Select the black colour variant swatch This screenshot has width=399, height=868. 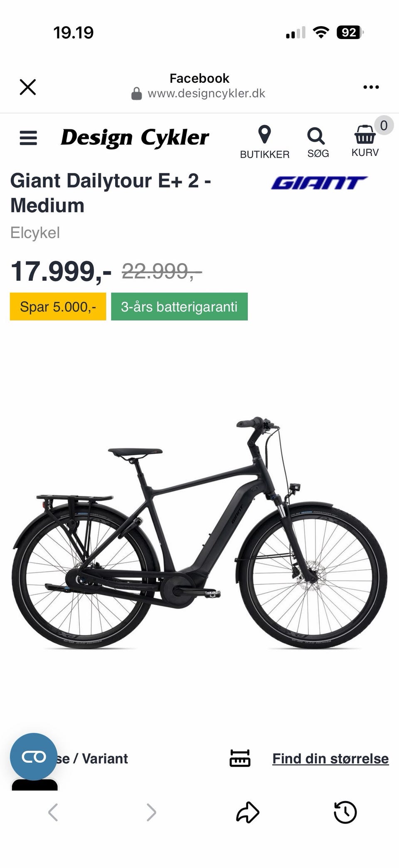tap(34, 784)
